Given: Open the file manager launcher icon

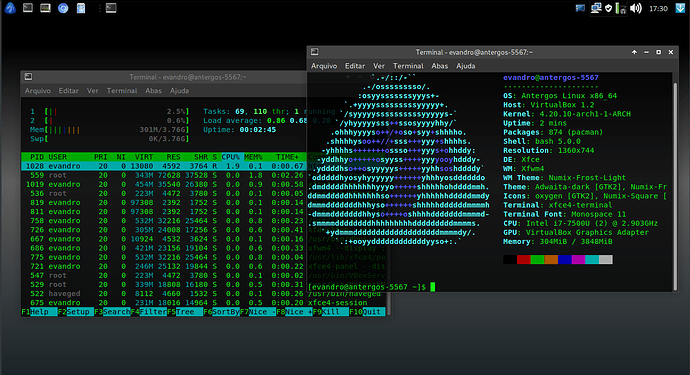Looking at the screenshot, I should point(81,8).
